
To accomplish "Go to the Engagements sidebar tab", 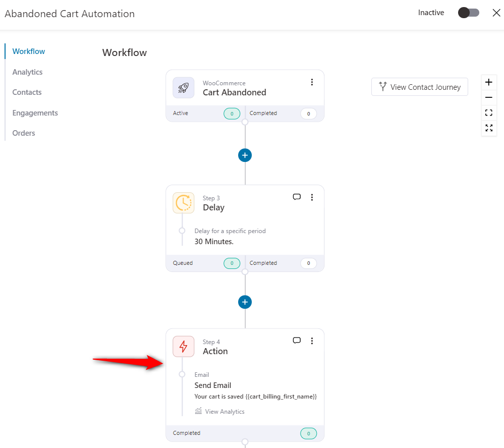I will click(35, 113).
